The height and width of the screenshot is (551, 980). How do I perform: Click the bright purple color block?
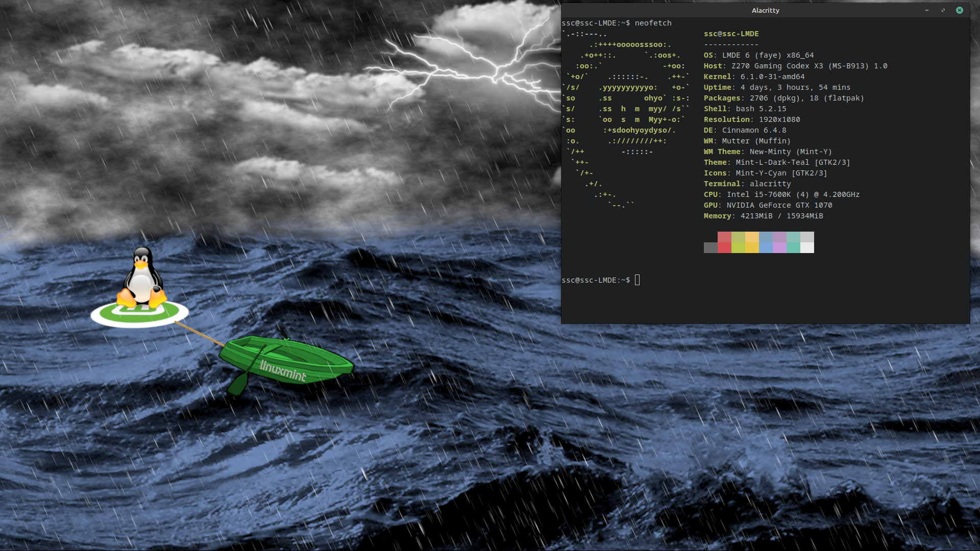coord(779,248)
